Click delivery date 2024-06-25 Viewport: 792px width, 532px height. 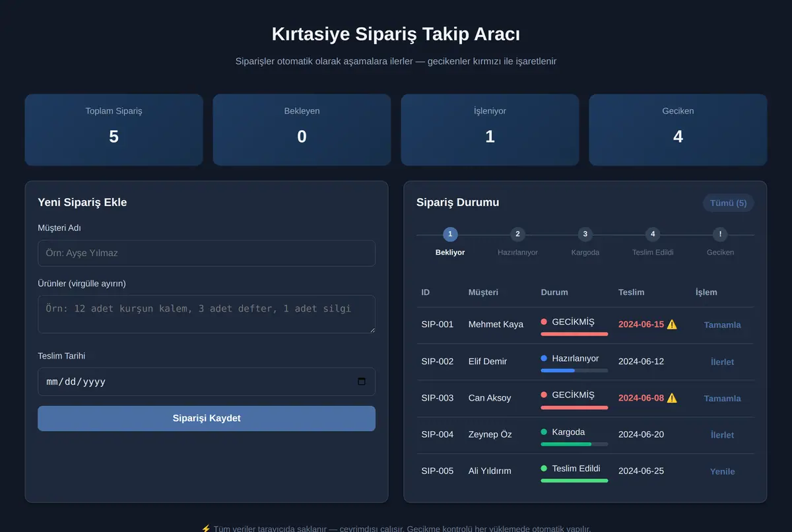click(x=641, y=471)
